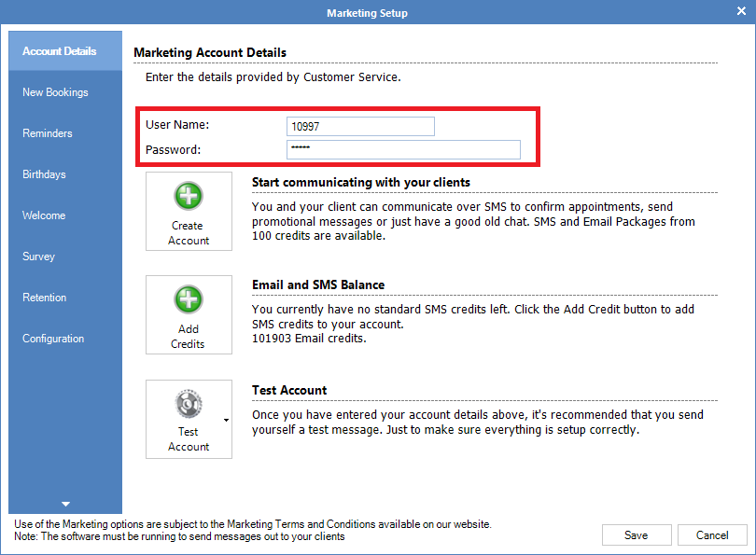
Task: Switch to the Survey tab
Action: coord(38,257)
